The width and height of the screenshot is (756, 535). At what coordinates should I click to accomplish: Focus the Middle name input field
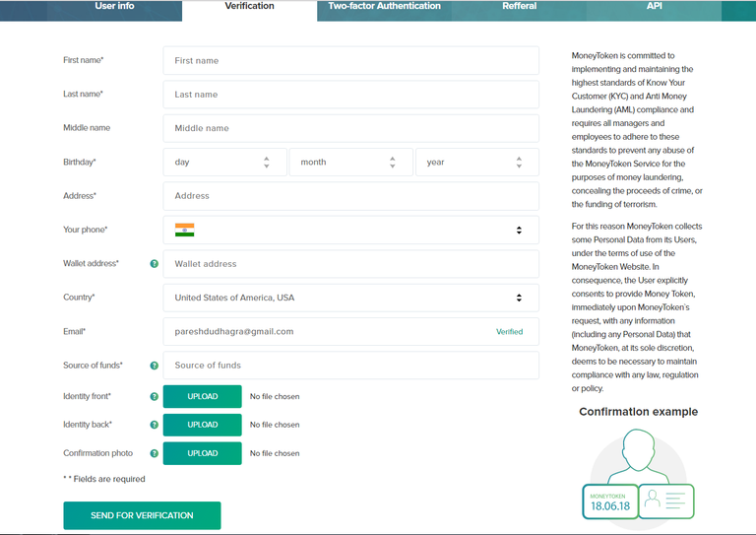(x=351, y=128)
